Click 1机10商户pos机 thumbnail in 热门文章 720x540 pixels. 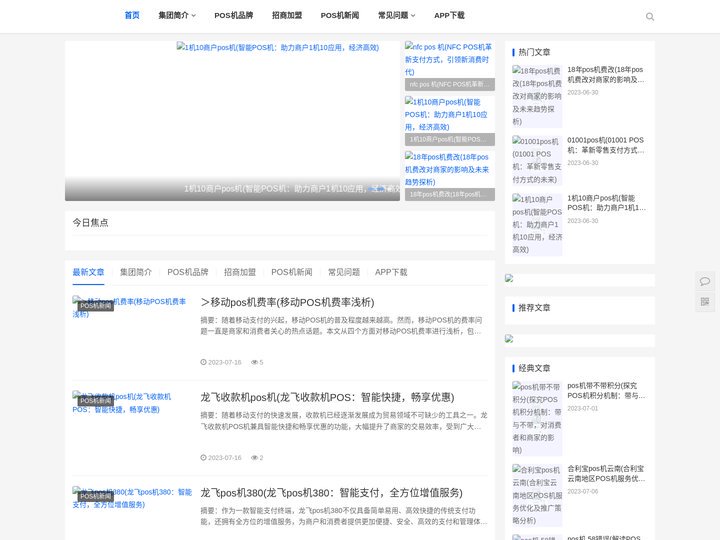pos(537,225)
